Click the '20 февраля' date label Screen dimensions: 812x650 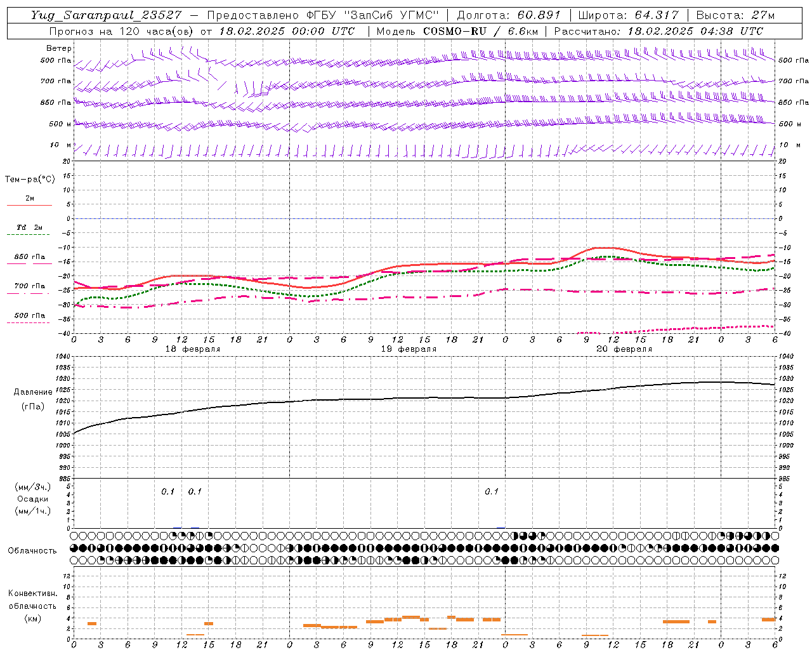coord(624,349)
